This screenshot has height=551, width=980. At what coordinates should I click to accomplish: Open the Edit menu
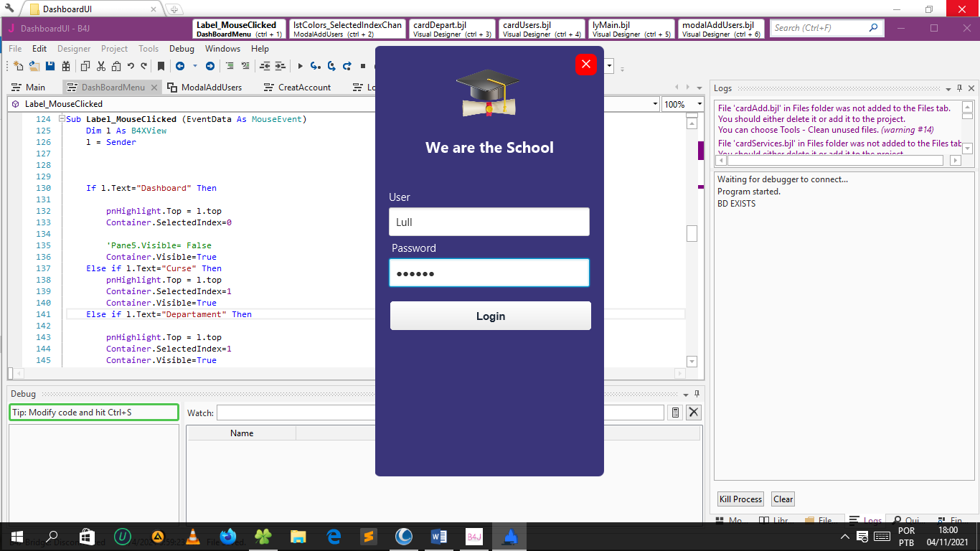tap(39, 49)
